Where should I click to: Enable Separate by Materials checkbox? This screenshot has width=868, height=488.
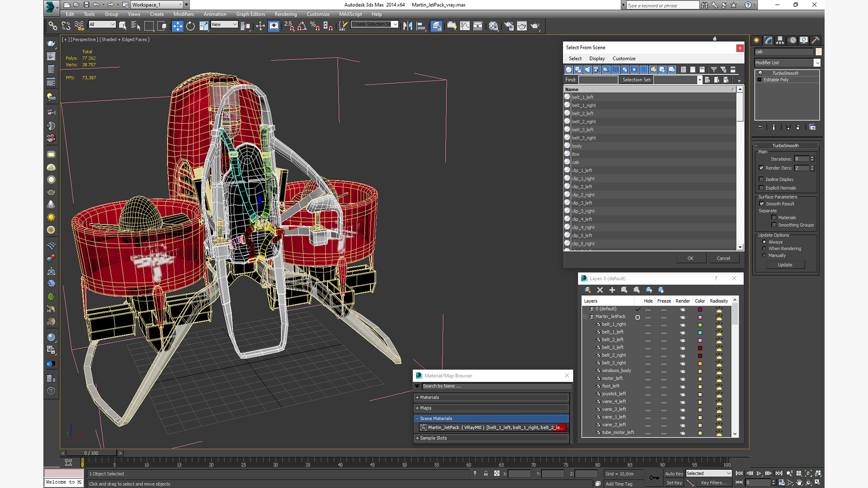774,218
